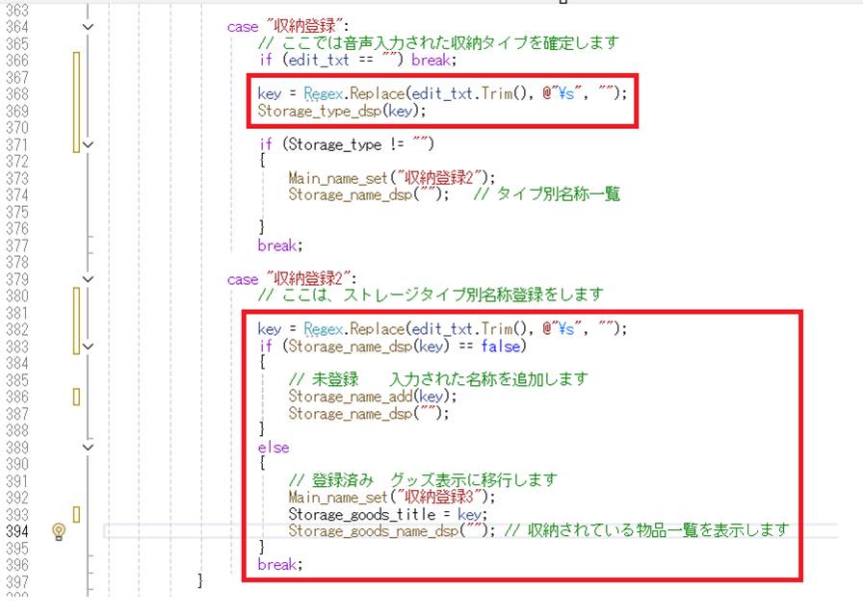Screen dimensions: 863x616
Task: Click Storage_name_add(key) call on line 386
Action: coord(367,397)
